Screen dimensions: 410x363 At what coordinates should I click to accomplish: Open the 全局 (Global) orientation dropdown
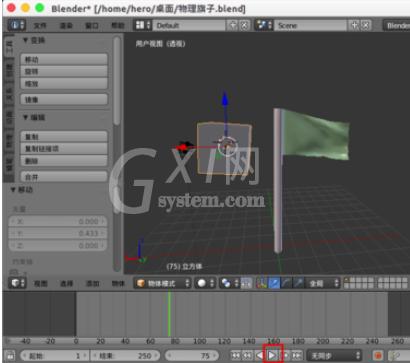point(323,283)
